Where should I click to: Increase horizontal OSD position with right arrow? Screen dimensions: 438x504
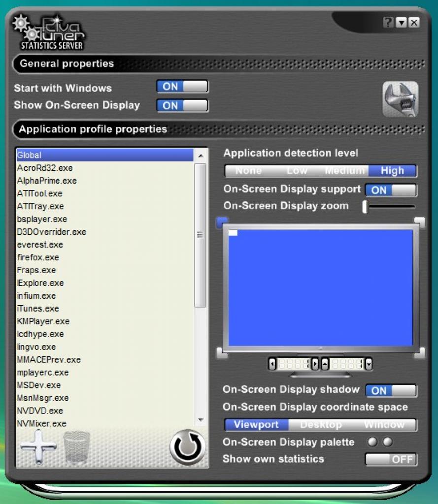(x=315, y=364)
